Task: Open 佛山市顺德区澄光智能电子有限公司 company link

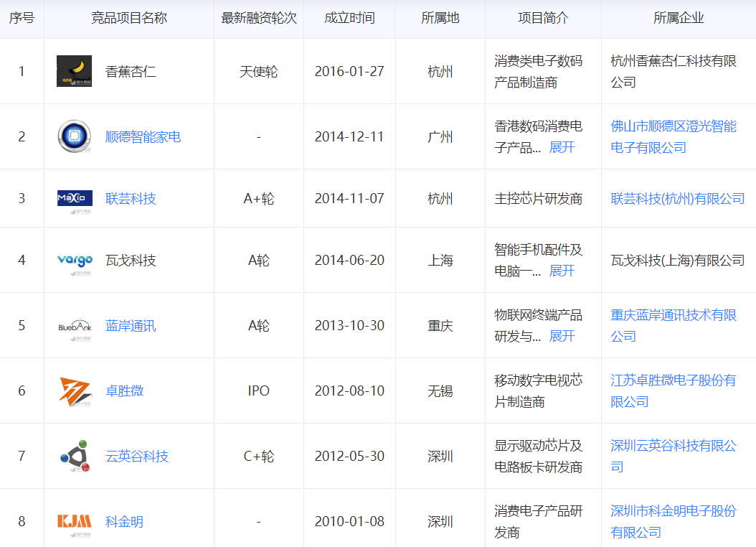Action: [x=674, y=136]
